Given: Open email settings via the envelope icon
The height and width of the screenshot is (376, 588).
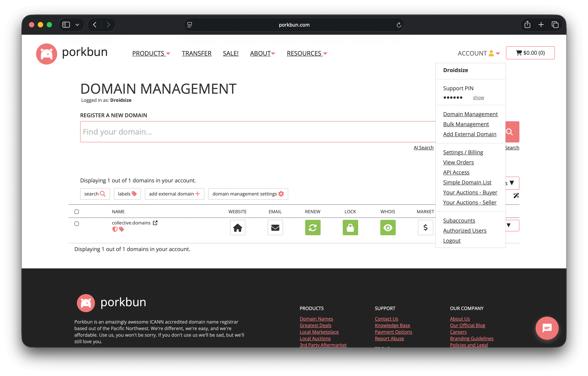Looking at the screenshot, I should pyautogui.click(x=275, y=228).
